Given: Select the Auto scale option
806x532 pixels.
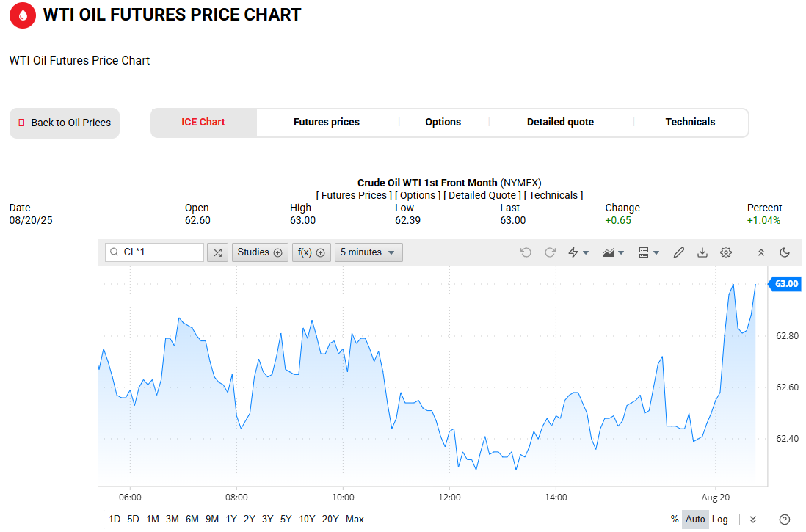Looking at the screenshot, I should pyautogui.click(x=695, y=519).
